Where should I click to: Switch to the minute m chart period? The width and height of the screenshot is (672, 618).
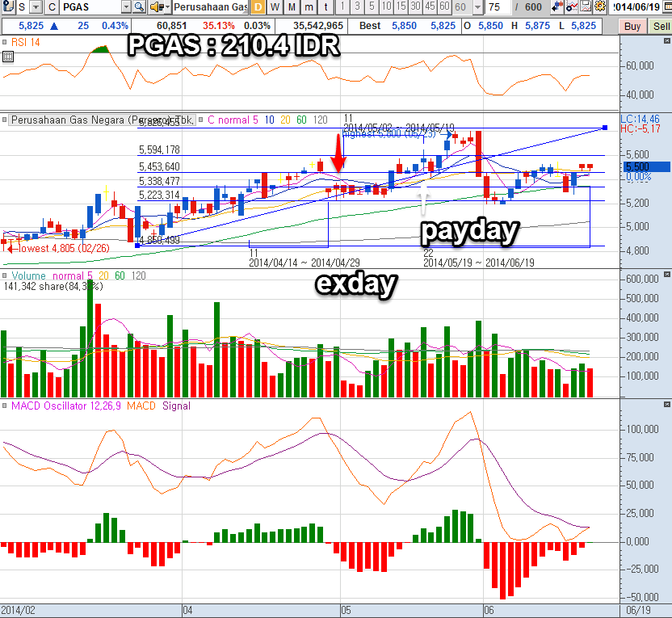pos(309,6)
